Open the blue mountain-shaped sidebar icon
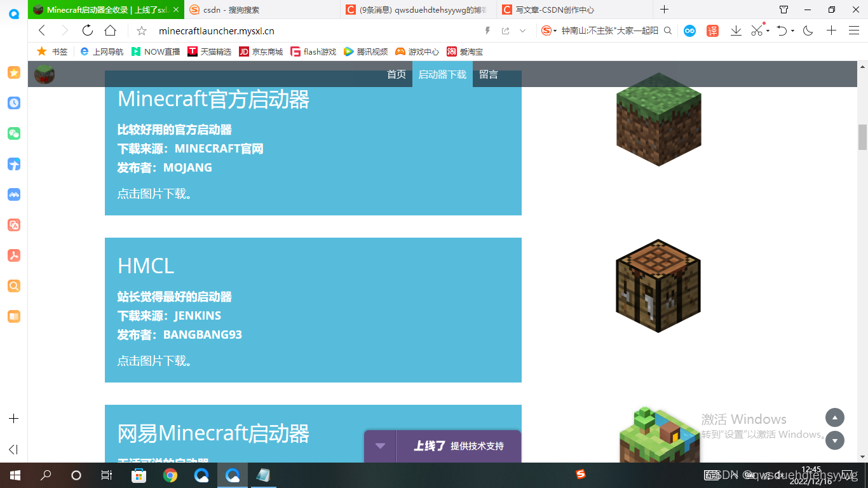 [x=13, y=194]
